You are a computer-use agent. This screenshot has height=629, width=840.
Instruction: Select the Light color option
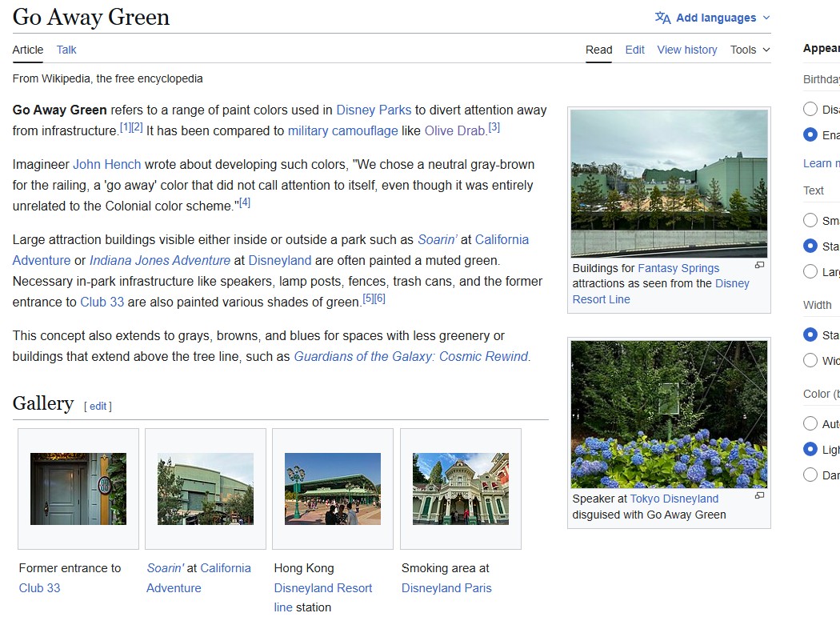[810, 450]
